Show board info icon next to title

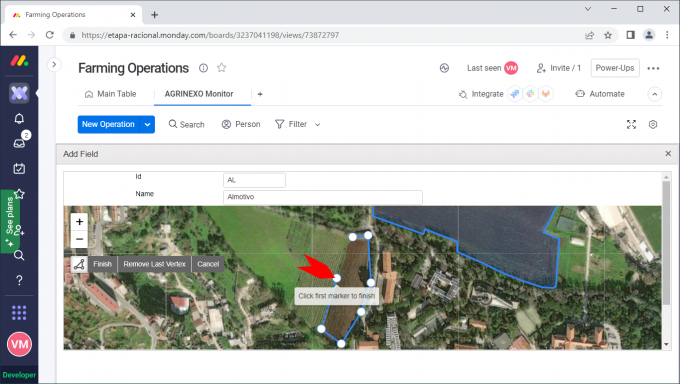pos(203,68)
